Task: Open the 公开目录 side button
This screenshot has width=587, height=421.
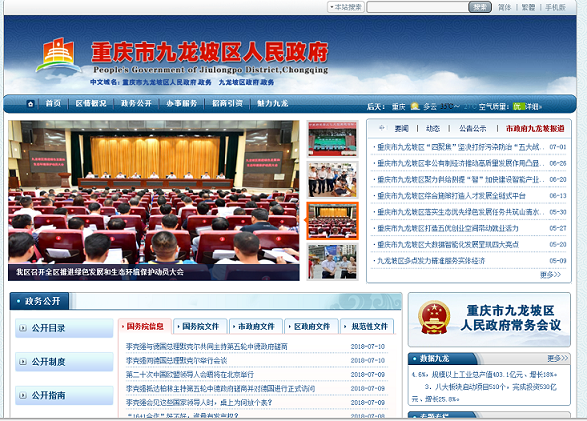Action: click(64, 328)
